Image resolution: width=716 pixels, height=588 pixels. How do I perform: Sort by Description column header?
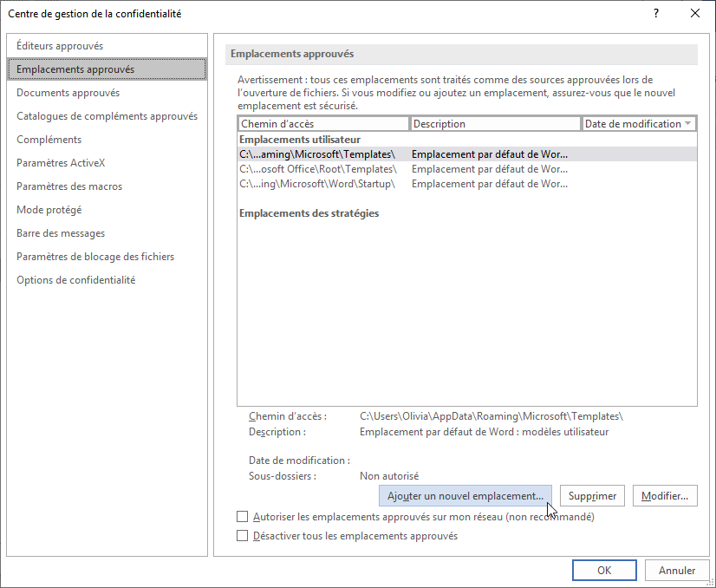[495, 124]
